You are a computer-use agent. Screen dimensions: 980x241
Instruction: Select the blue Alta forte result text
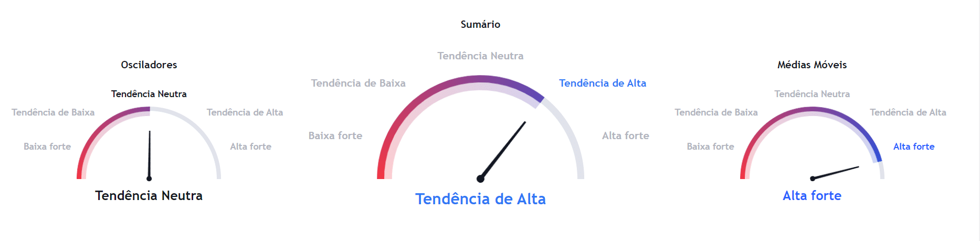pyautogui.click(x=812, y=195)
